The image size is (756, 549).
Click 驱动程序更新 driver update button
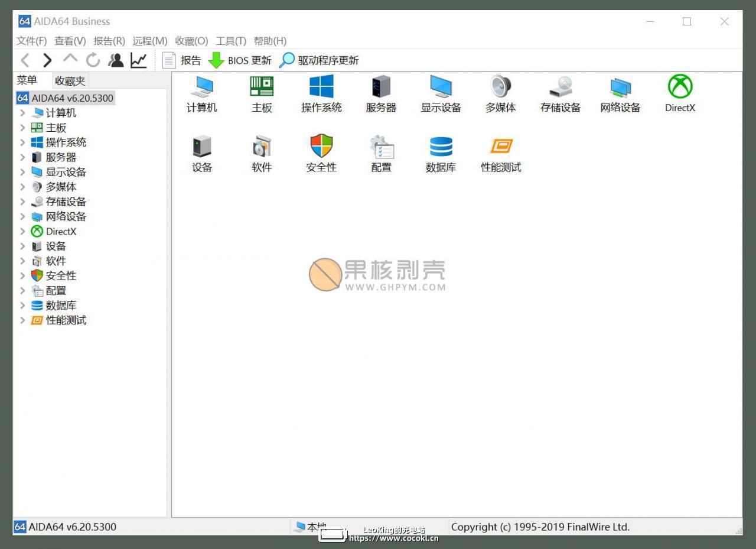(x=319, y=60)
